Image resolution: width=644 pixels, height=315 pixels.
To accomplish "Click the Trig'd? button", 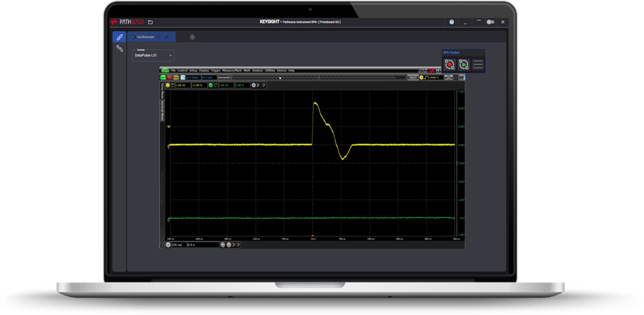I will [413, 78].
